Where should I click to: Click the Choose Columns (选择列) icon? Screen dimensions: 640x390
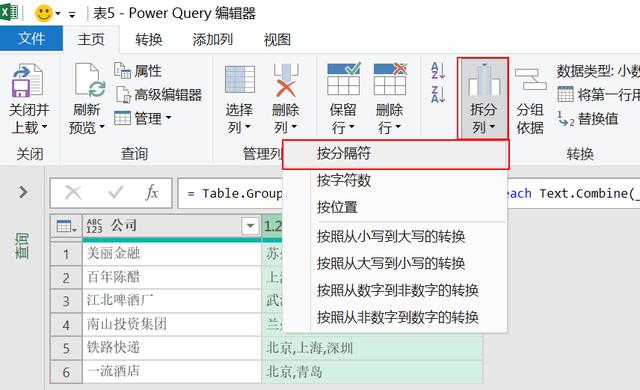pos(240,79)
